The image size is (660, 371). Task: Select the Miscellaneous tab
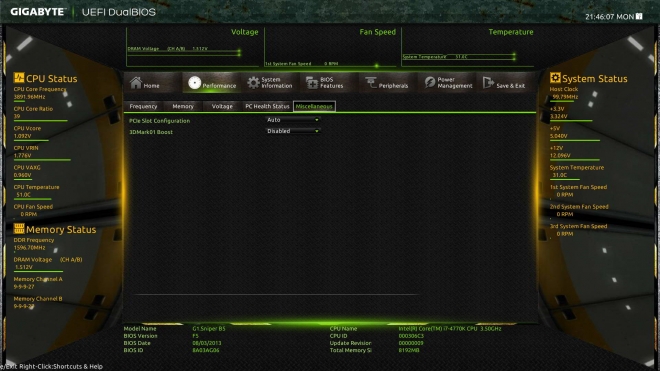tap(314, 106)
